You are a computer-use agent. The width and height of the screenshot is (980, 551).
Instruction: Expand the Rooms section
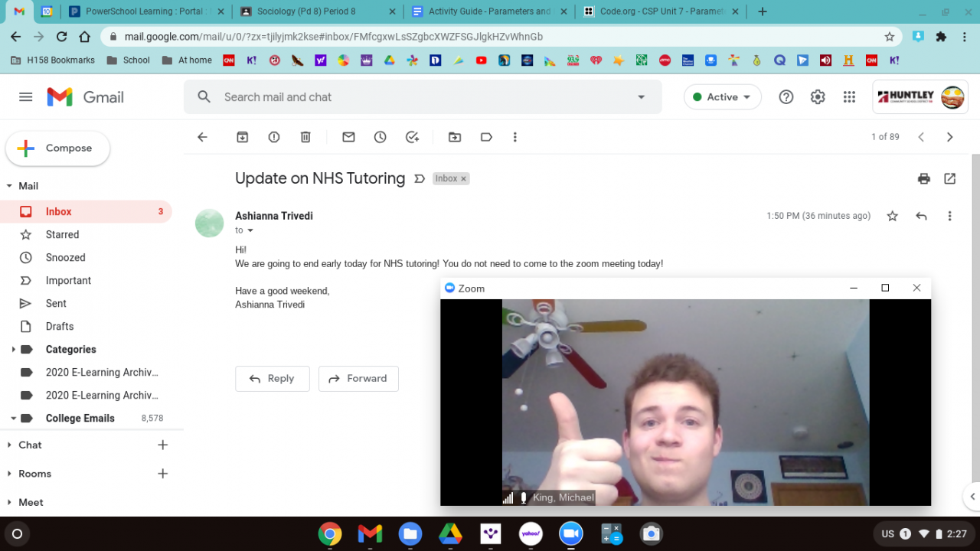[9, 474]
